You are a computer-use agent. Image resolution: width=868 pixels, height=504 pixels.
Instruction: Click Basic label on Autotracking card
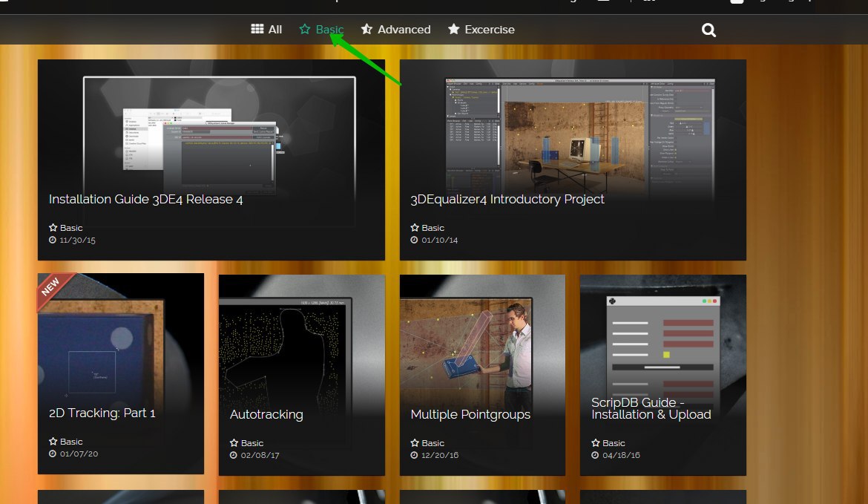click(x=252, y=444)
